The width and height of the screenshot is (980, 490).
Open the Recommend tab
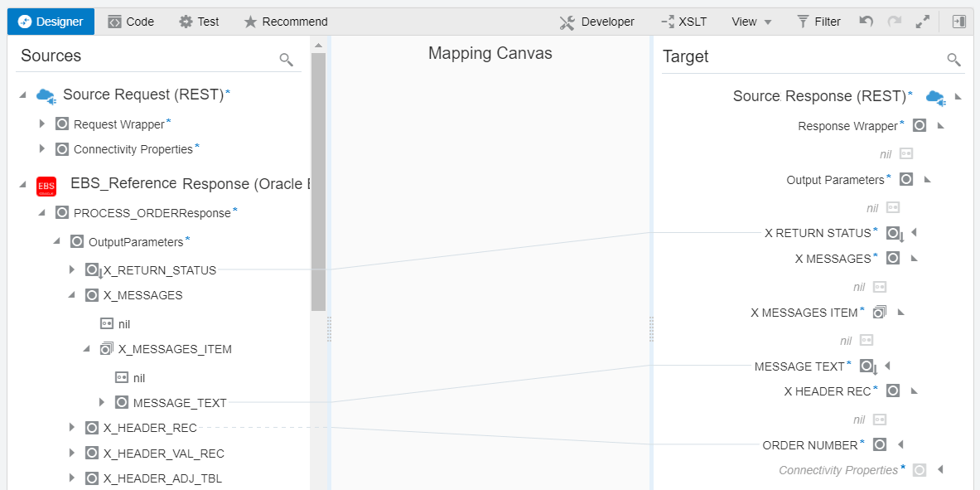tap(285, 21)
